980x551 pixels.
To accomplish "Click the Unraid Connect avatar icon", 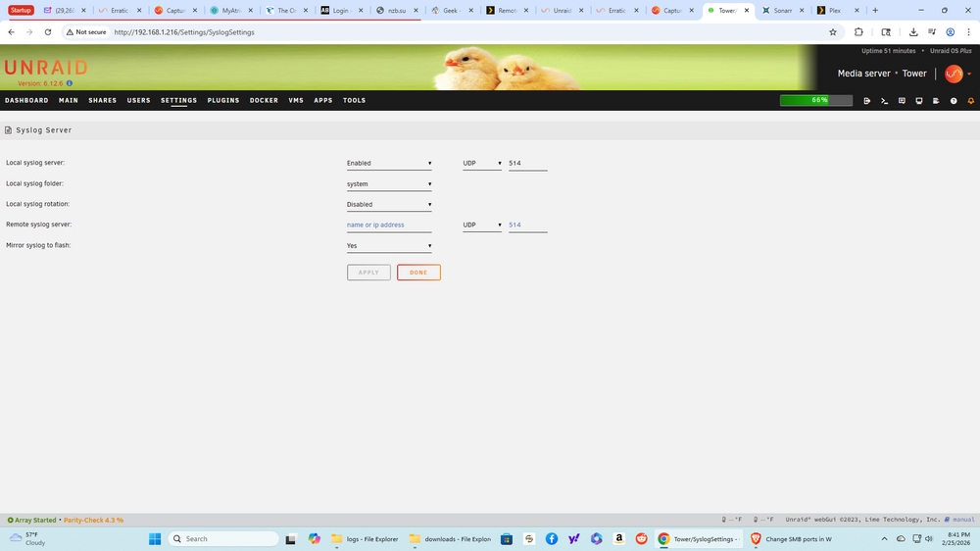I will pyautogui.click(x=954, y=74).
